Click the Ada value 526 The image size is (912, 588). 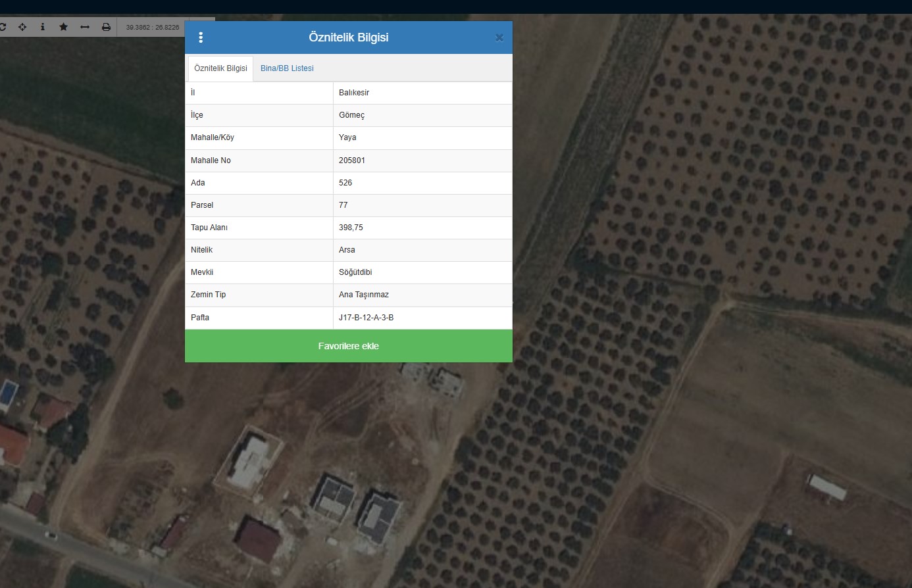[345, 183]
